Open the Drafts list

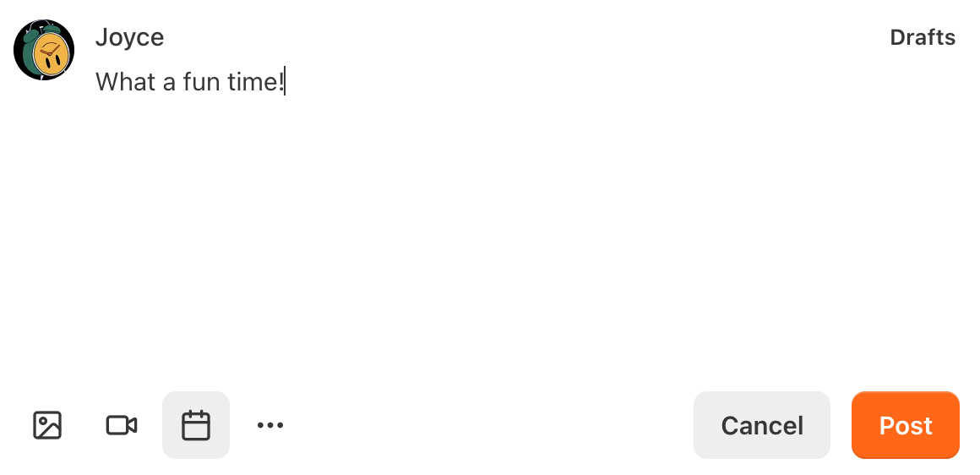[923, 37]
